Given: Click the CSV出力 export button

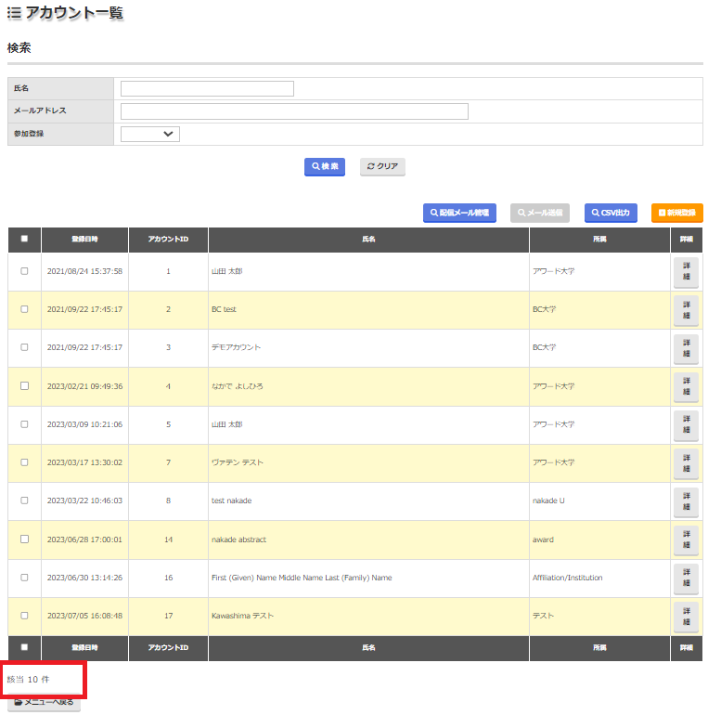Looking at the screenshot, I should (x=611, y=213).
